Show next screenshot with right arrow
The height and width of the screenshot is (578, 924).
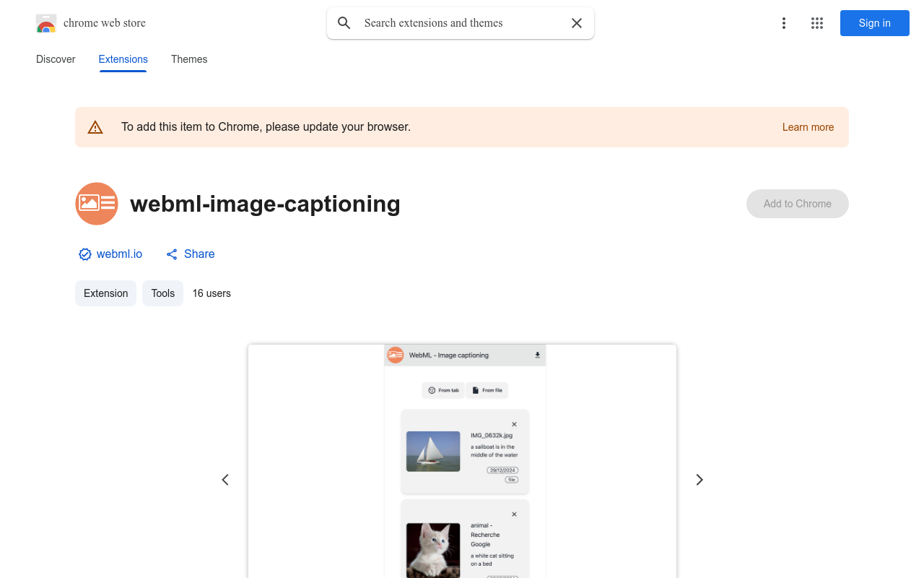[699, 480]
